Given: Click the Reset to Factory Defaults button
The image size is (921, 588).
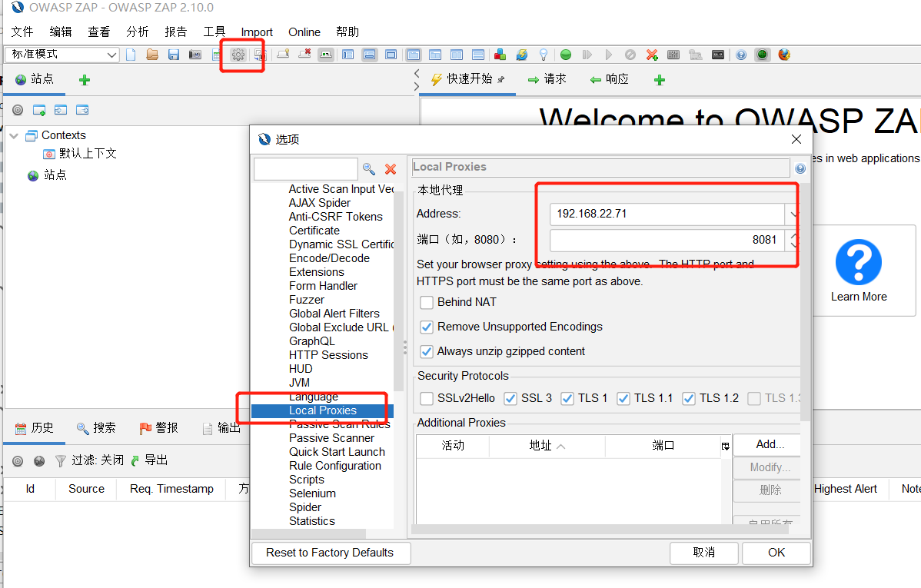Looking at the screenshot, I should point(331,553).
